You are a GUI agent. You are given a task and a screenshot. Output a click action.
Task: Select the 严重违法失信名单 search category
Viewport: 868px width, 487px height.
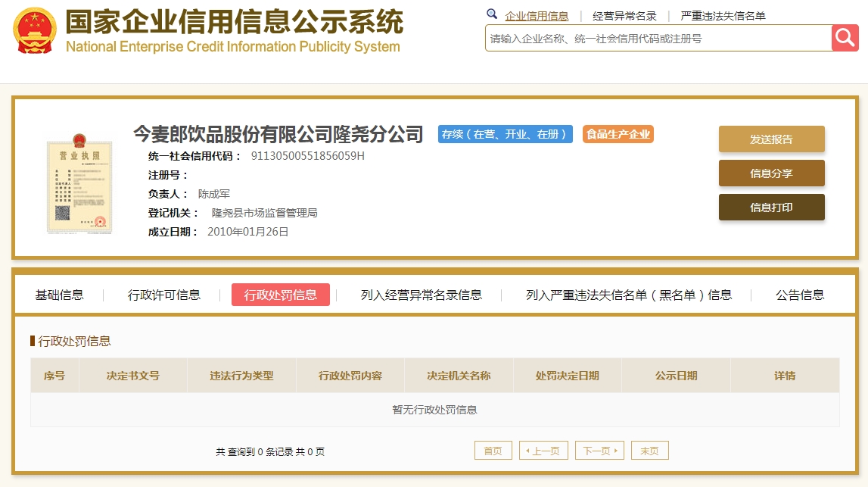click(723, 16)
